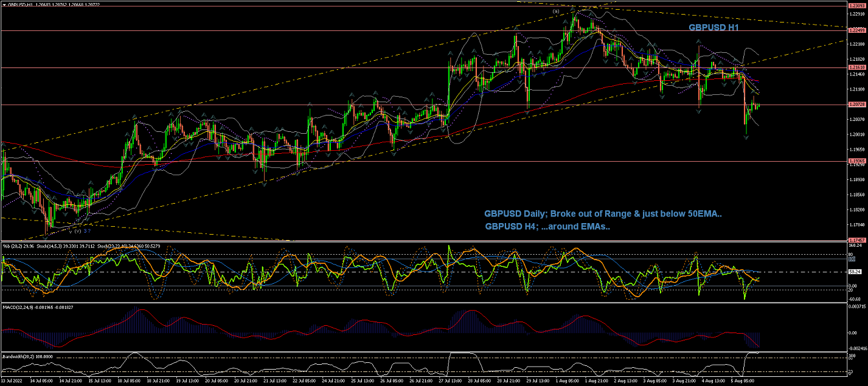Open the chart menu triangle beside GBPUSD,H1
Viewport: 868px width, 386px height.
[3, 4]
